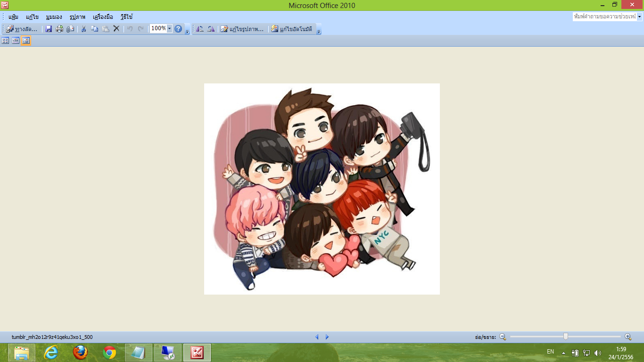Go to the previous picture arrow

pos(317,337)
